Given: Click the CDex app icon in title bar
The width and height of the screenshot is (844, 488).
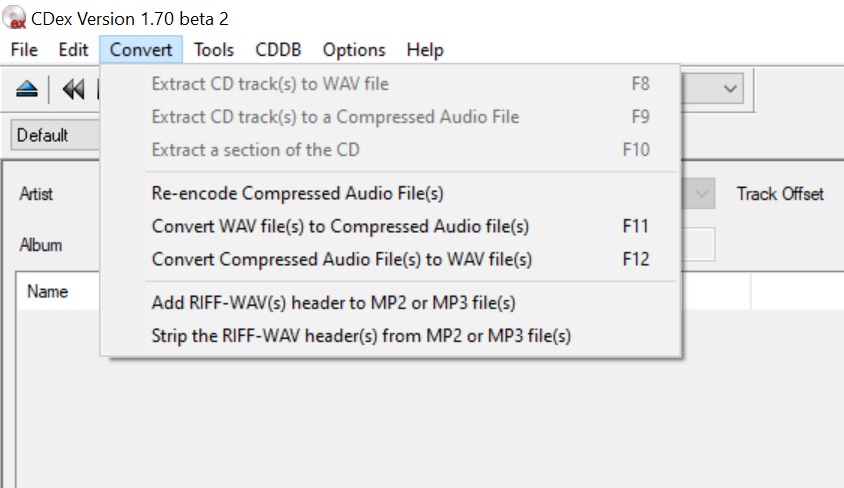Looking at the screenshot, I should 14,18.
